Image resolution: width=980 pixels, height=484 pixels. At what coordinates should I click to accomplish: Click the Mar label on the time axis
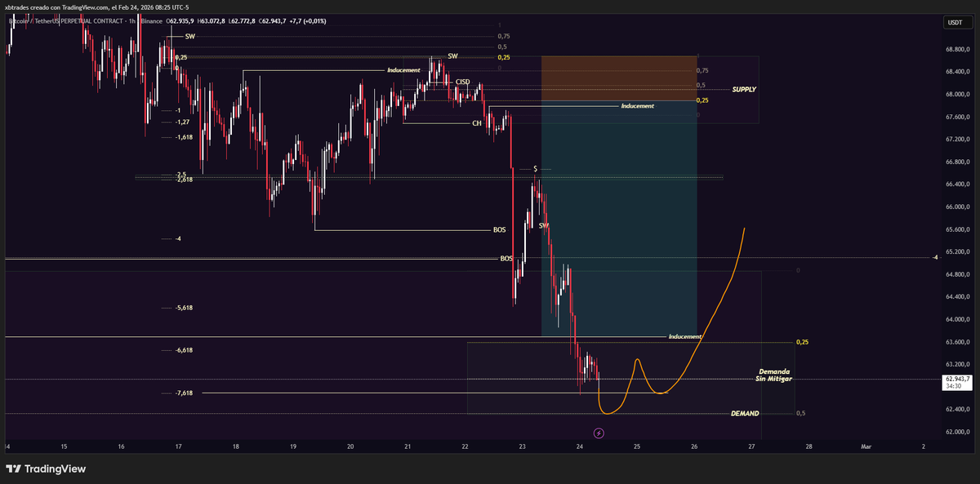click(x=866, y=446)
